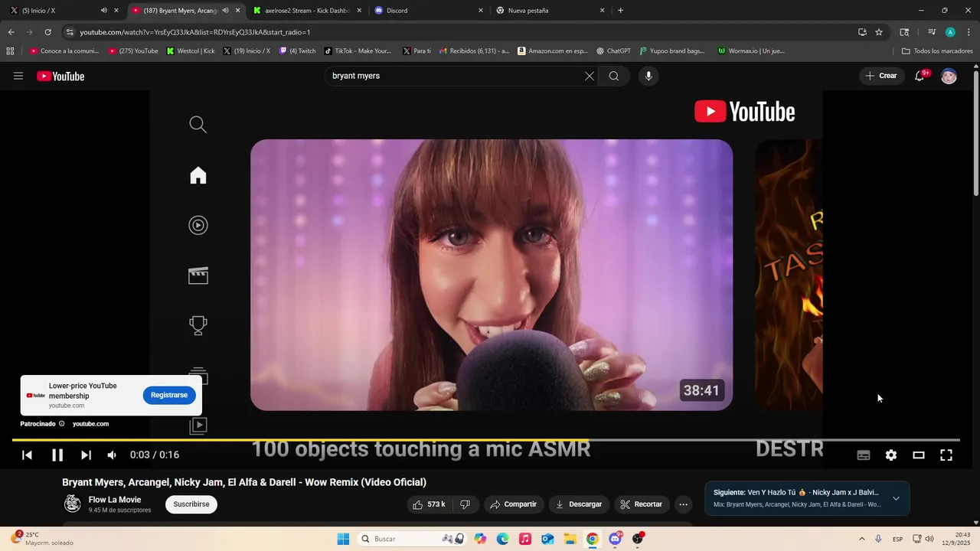
Task: Start voice search with the microphone
Action: (648, 76)
